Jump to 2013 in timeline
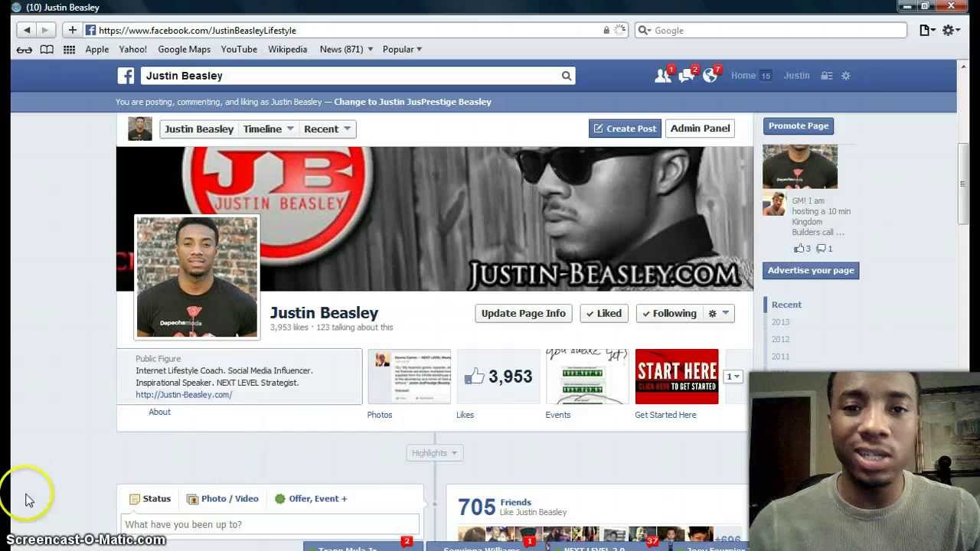This screenshot has height=551, width=980. pos(780,322)
